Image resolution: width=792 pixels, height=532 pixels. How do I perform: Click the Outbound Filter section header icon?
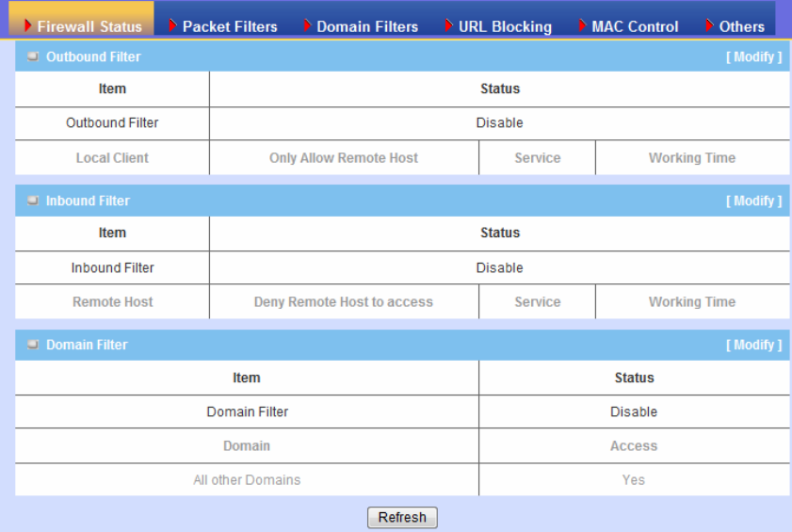(x=33, y=56)
